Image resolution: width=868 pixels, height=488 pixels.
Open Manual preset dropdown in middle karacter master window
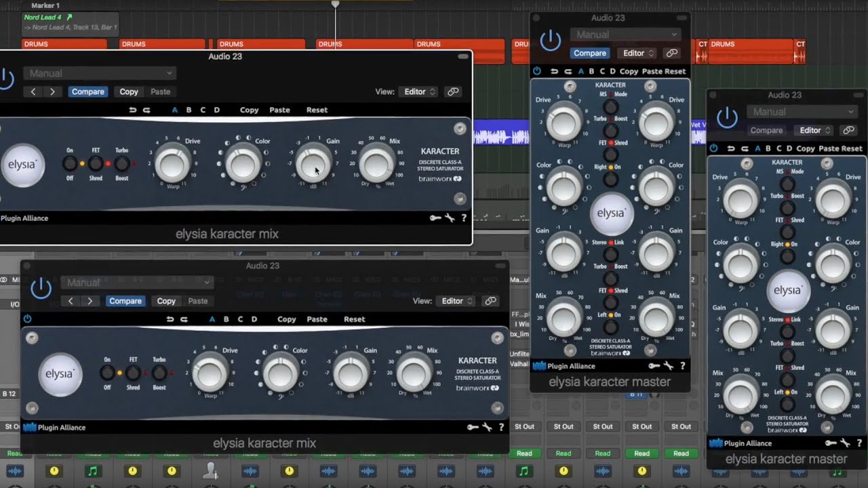(625, 35)
